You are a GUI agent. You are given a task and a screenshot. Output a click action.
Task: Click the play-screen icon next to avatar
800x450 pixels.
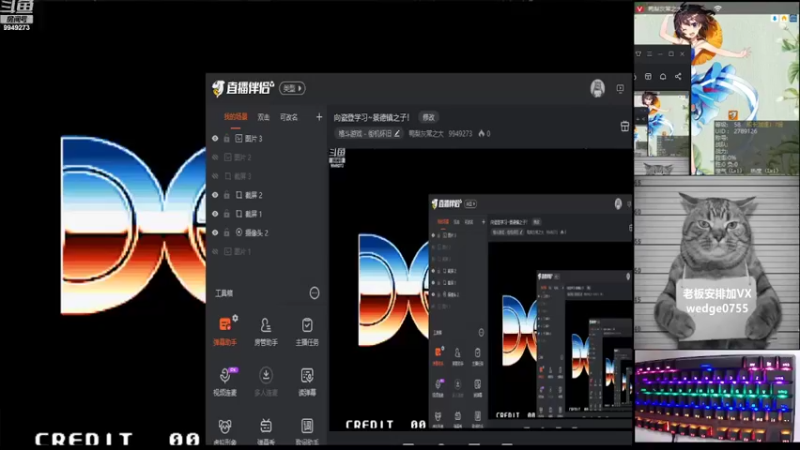coord(620,88)
